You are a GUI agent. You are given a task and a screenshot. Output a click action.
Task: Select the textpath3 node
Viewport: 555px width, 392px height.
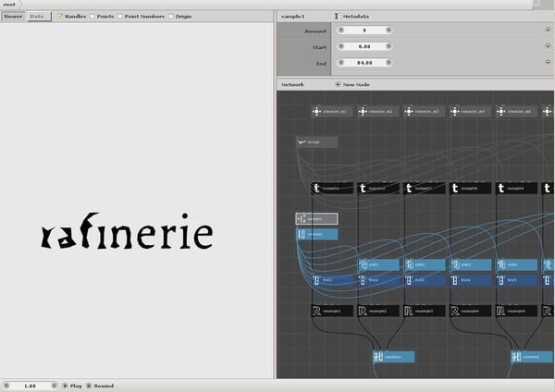[424, 189]
